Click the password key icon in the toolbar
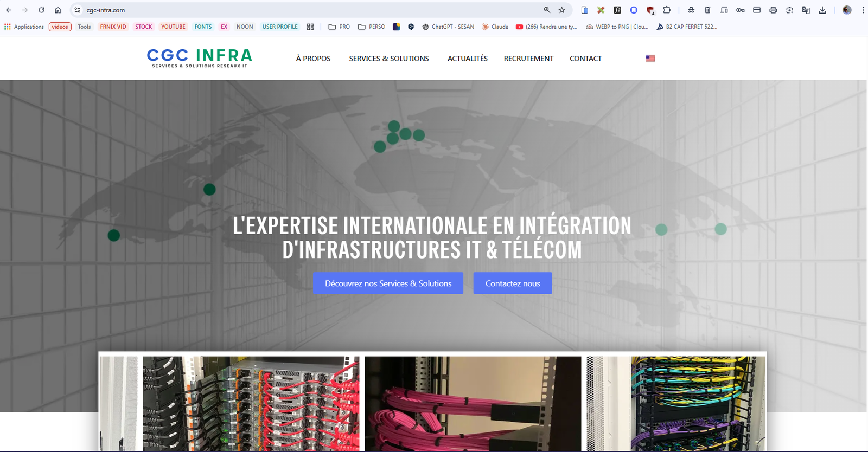Viewport: 868px width, 452px height. (x=740, y=10)
